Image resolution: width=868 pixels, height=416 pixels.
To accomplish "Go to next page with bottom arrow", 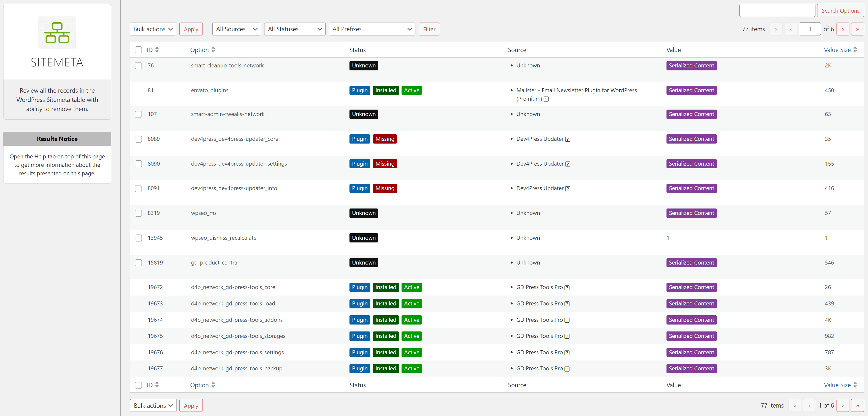I will pyautogui.click(x=843, y=406).
